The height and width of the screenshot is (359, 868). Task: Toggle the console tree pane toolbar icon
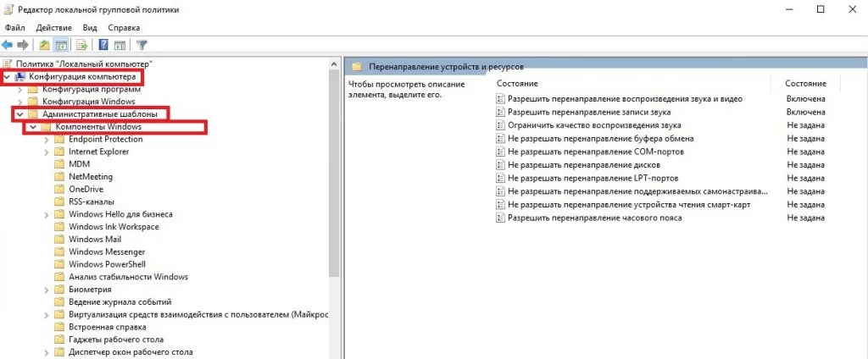point(61,45)
